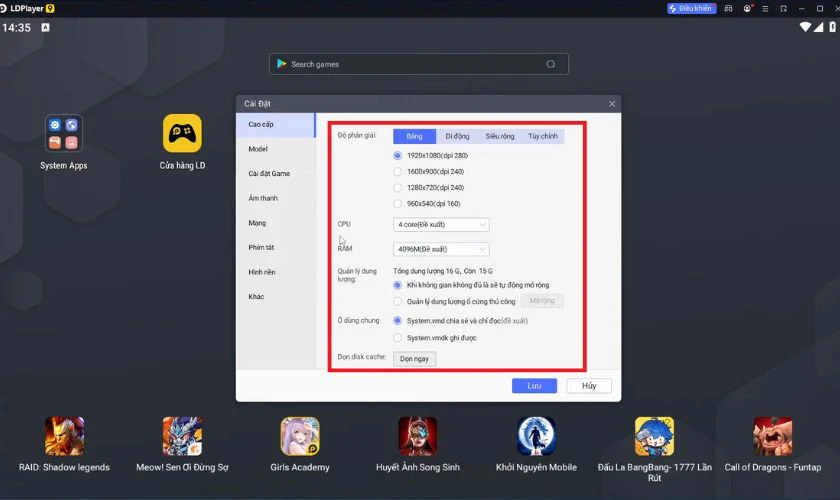Click the battery status icon

(832, 27)
